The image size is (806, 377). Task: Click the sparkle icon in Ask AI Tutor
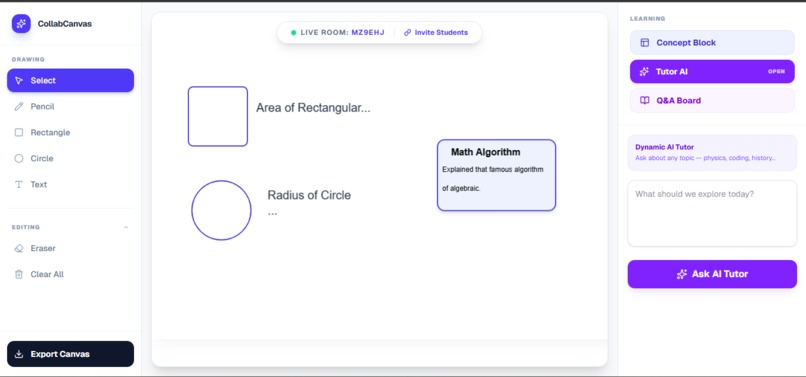[682, 274]
